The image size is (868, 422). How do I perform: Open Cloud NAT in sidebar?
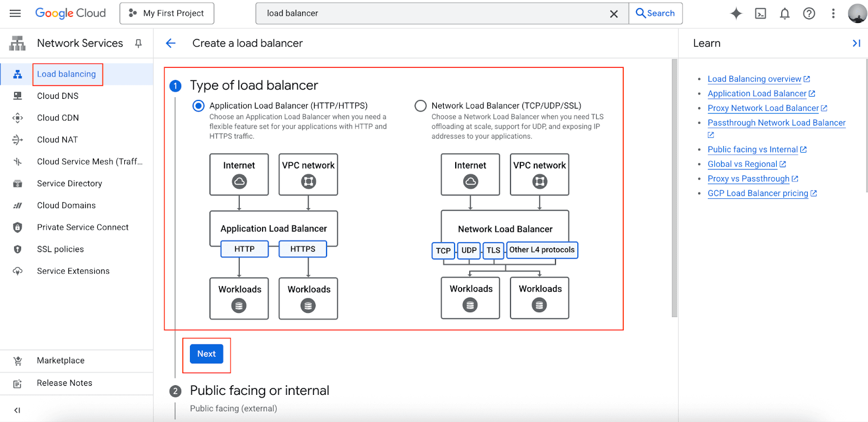tap(57, 140)
